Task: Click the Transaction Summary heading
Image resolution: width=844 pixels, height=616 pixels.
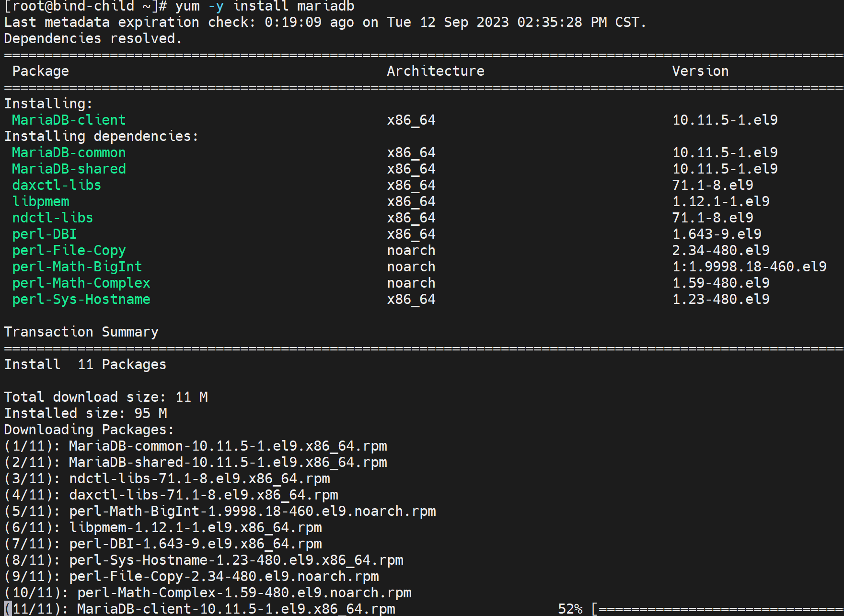Action: pyautogui.click(x=81, y=332)
